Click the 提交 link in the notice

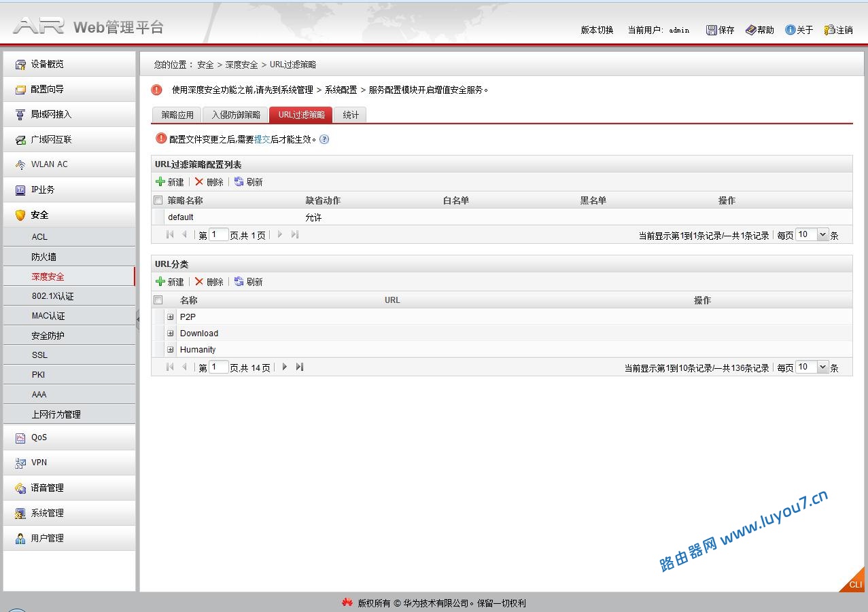pos(262,139)
